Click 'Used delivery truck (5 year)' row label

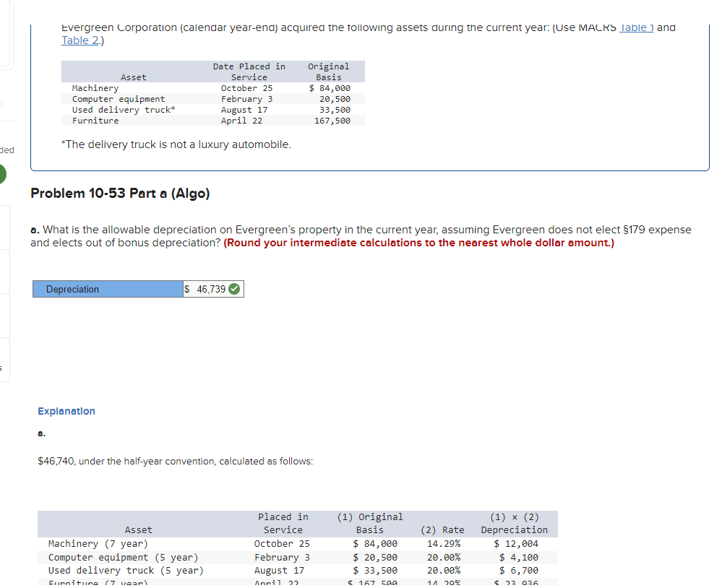[126, 571]
